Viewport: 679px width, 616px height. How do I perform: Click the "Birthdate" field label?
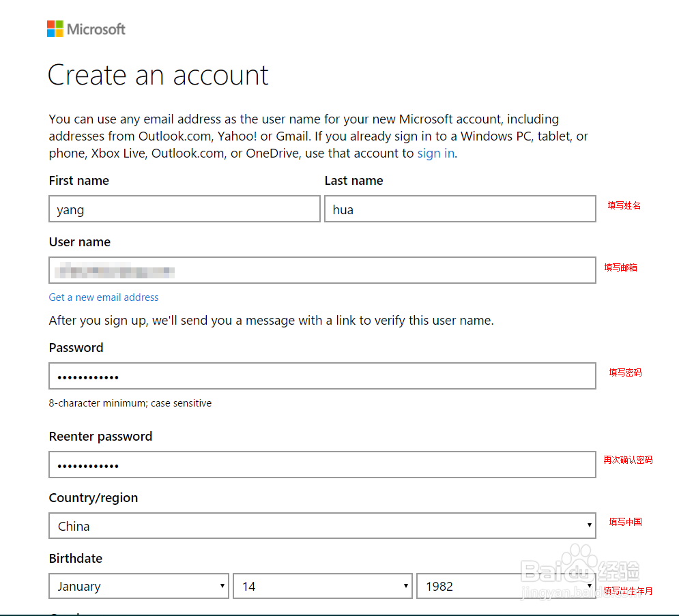click(76, 559)
